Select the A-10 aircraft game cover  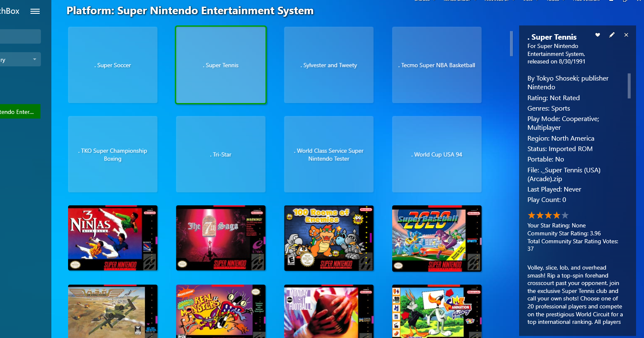point(113,311)
